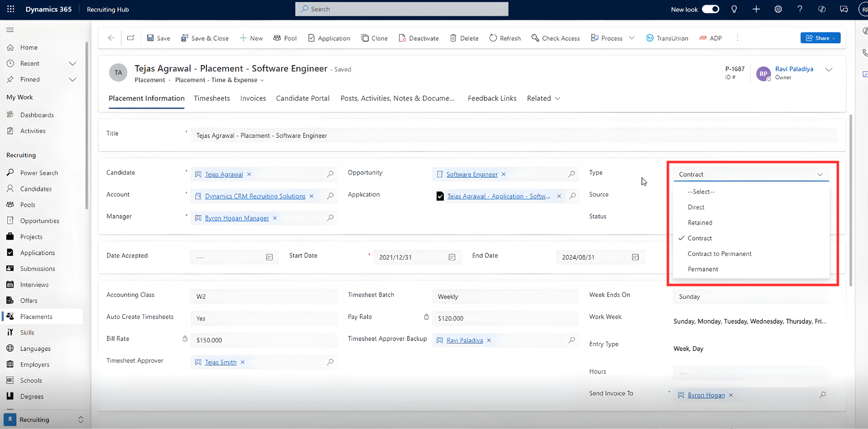This screenshot has width=868, height=429.
Task: Open Dynamics CRM Recruiting Solutions account link
Action: click(255, 197)
